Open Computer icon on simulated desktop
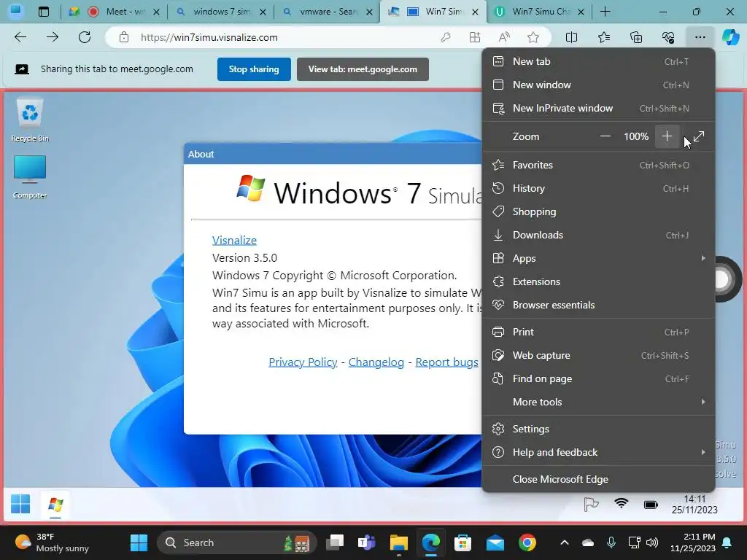747x560 pixels. (x=29, y=176)
